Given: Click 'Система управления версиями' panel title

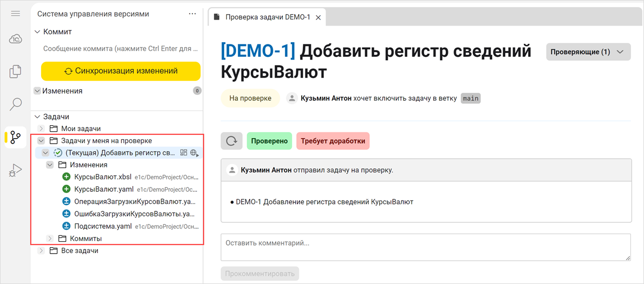Looking at the screenshot, I should click(x=93, y=14).
